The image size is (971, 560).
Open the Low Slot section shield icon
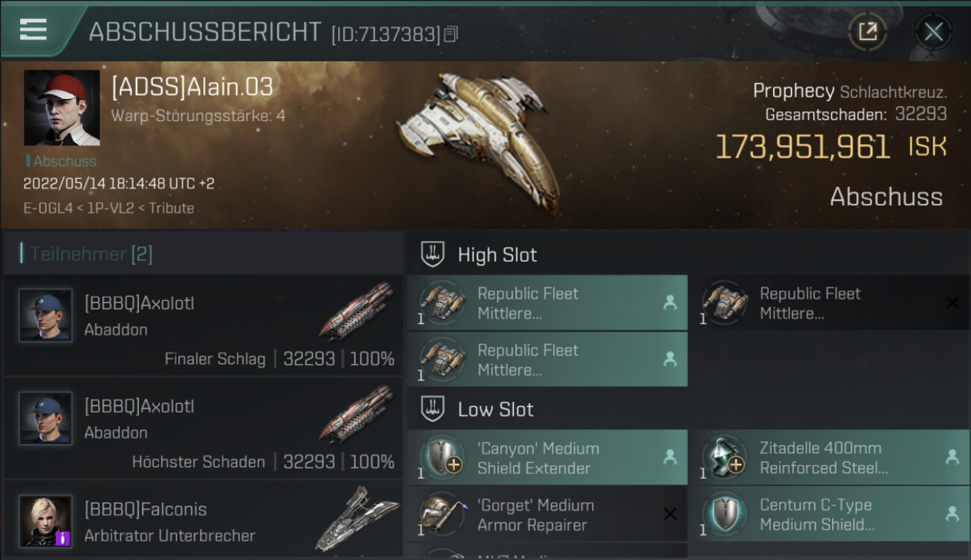pyautogui.click(x=432, y=409)
